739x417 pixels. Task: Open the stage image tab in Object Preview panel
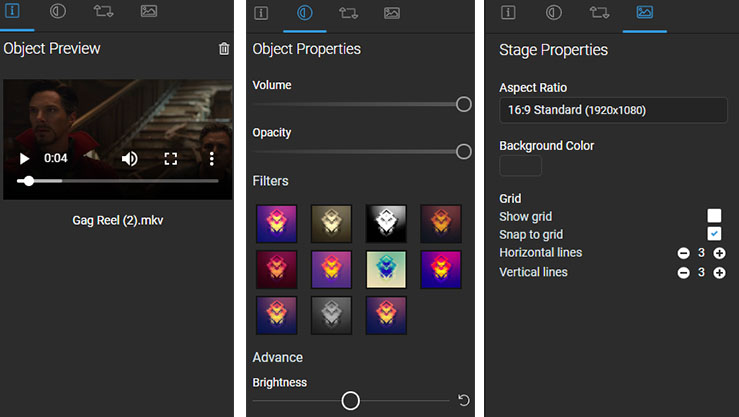[x=149, y=11]
